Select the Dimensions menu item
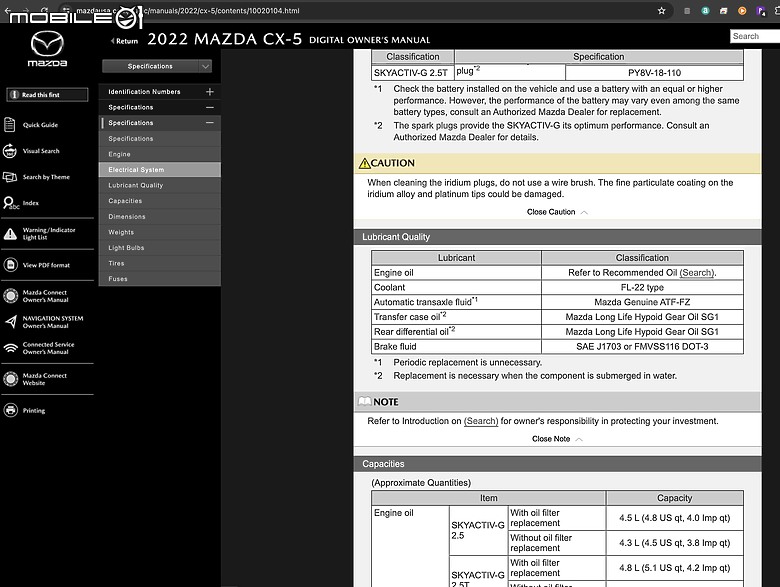 160,216
